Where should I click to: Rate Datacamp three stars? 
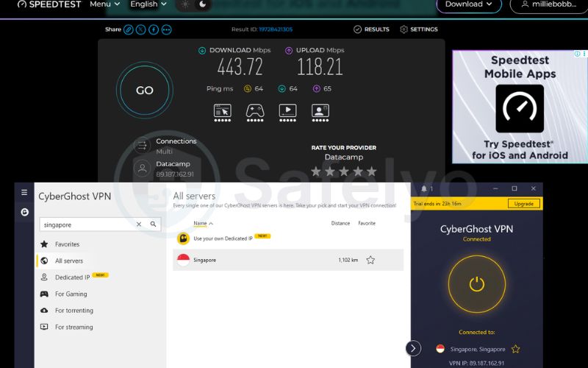[x=344, y=171]
